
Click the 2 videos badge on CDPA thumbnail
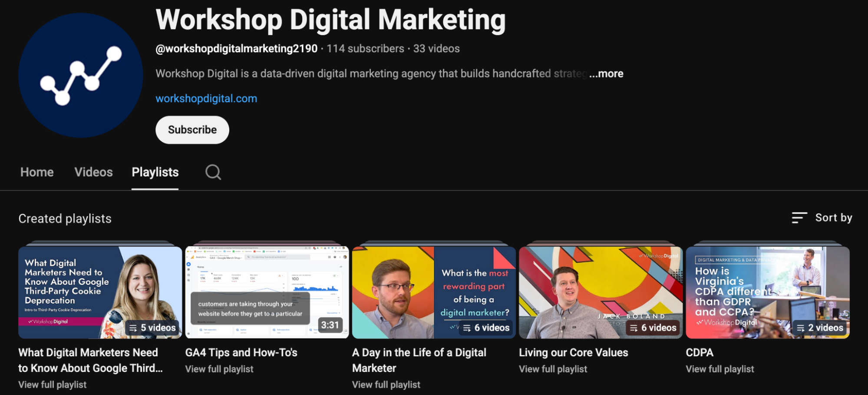pyautogui.click(x=820, y=328)
